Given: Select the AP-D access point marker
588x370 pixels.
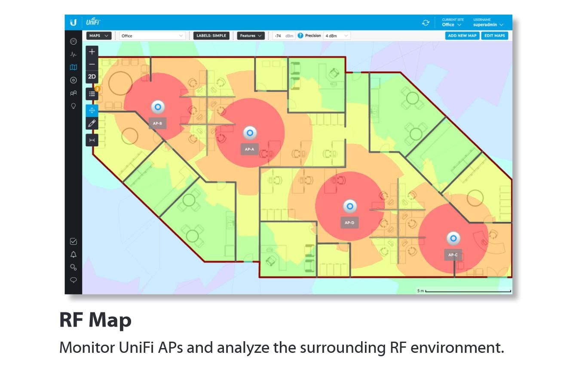Looking at the screenshot, I should (350, 206).
